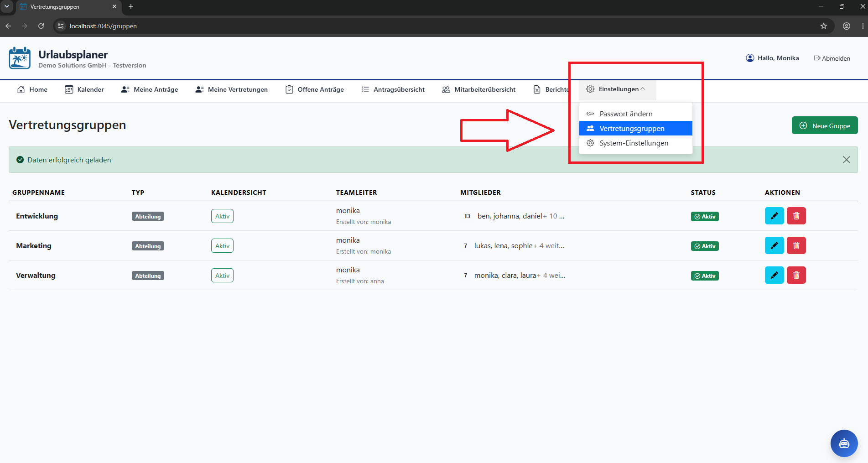The image size is (868, 463).
Task: Log out via the Abmelden link
Action: pos(832,58)
